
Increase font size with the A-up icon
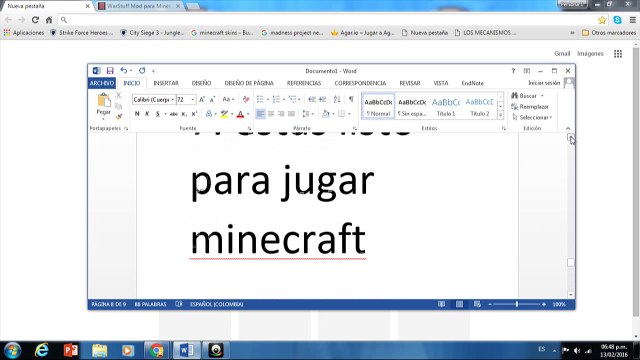click(202, 99)
